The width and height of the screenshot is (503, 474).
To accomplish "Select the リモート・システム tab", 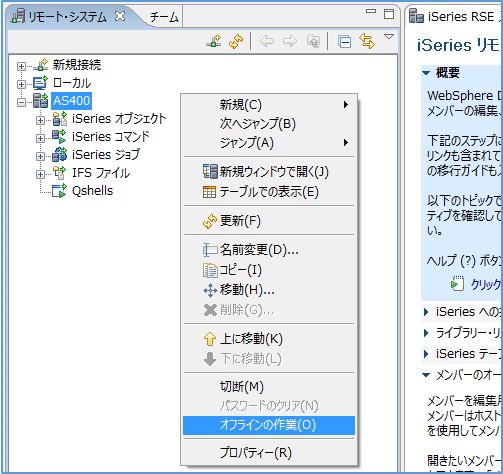I will click(x=67, y=17).
